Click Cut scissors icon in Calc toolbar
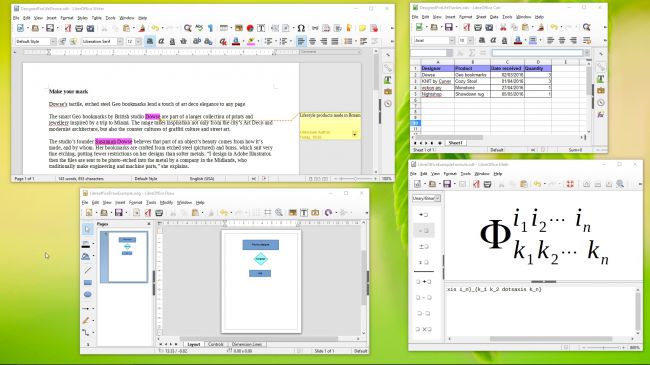Screen dimensions: 650x365 (503, 27)
